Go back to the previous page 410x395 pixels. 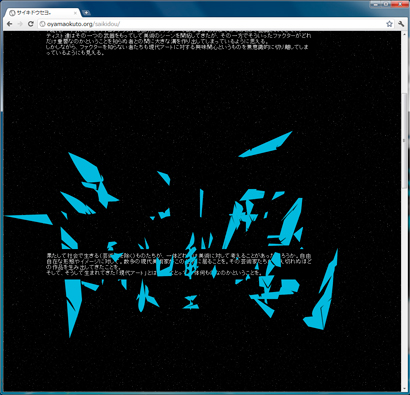pyautogui.click(x=9, y=24)
